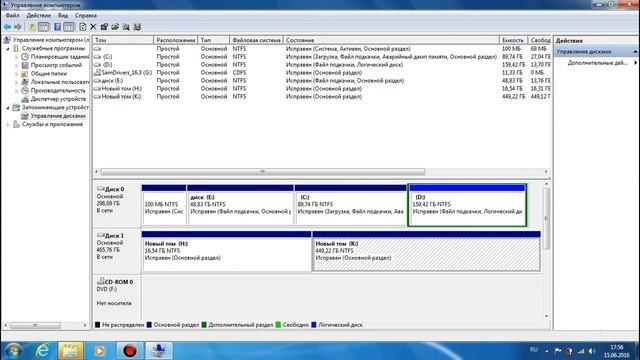This screenshot has height=360, width=640.
Task: Open the Файл menu
Action: click(x=13, y=16)
